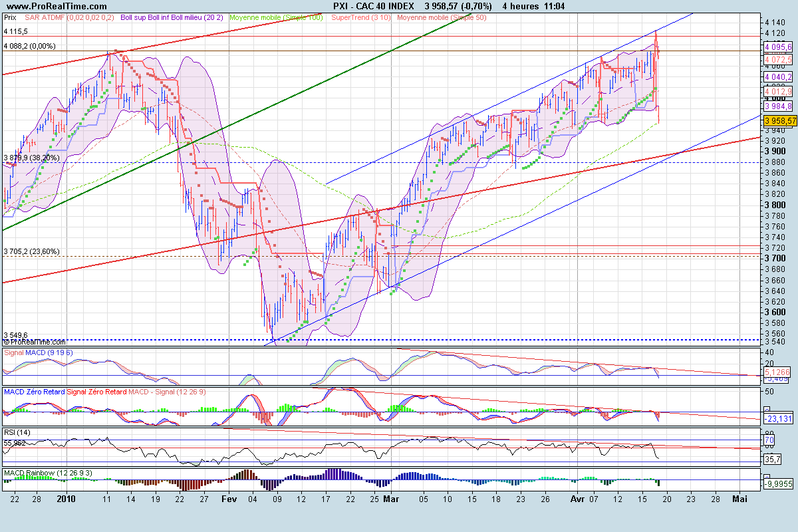This screenshot has height=532, width=798.
Task: Click the 3 984,8 price tag
Action: coord(778,106)
